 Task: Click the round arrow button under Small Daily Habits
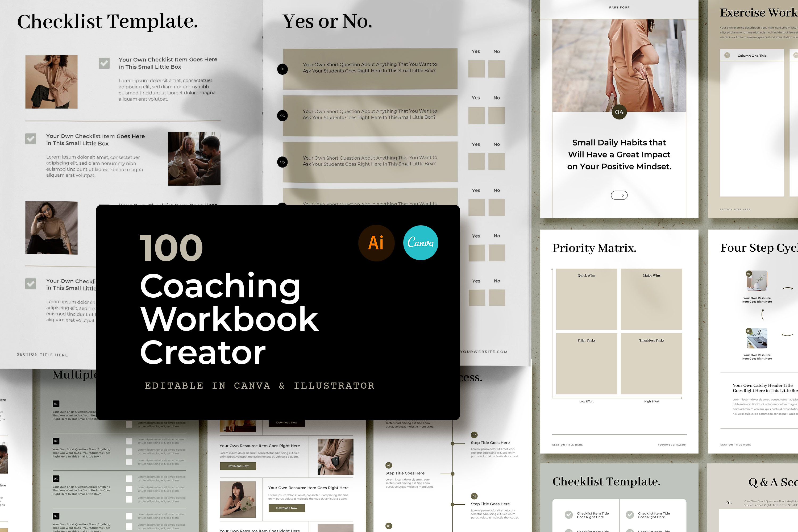[619, 195]
